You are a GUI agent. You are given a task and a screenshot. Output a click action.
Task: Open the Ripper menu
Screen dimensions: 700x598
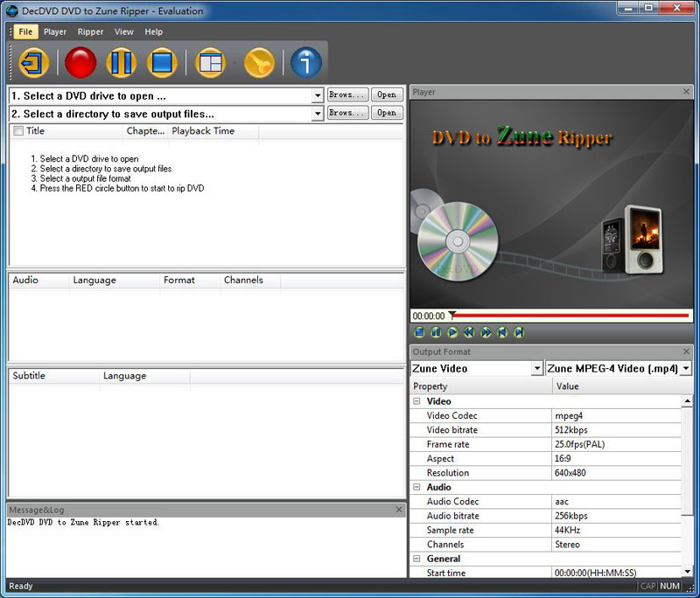point(90,31)
